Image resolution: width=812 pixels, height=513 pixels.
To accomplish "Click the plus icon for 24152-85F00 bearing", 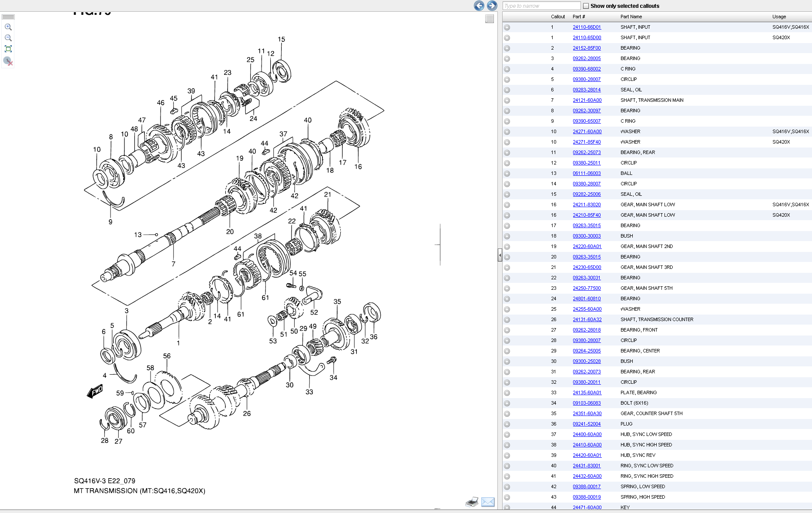I will (507, 48).
